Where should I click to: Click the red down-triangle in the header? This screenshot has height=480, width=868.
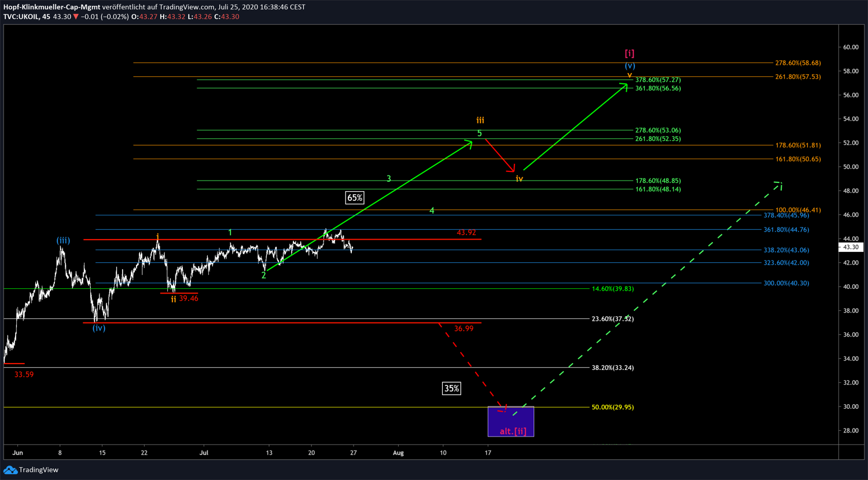point(76,17)
